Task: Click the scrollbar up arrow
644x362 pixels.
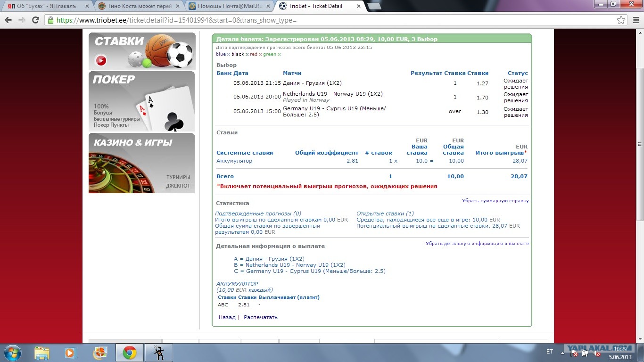Action: pos(640,33)
